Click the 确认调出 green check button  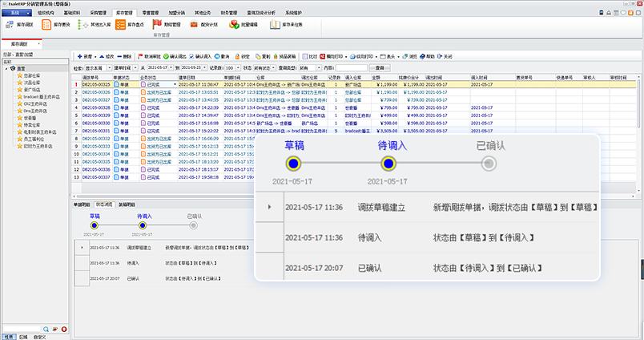point(176,57)
